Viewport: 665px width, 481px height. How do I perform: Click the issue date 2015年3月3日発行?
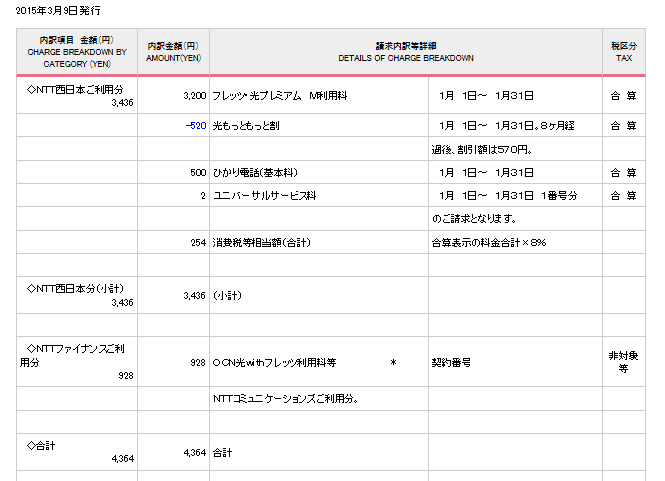point(58,10)
